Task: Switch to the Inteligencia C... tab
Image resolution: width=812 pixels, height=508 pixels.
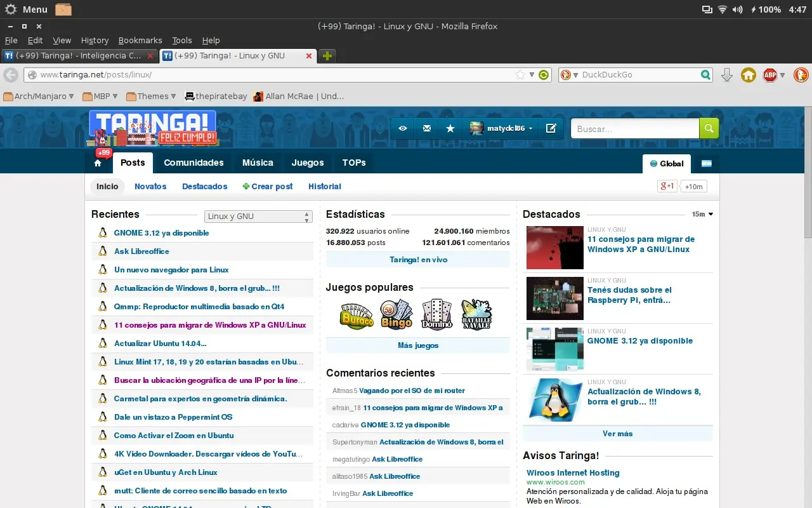Action: (79, 56)
